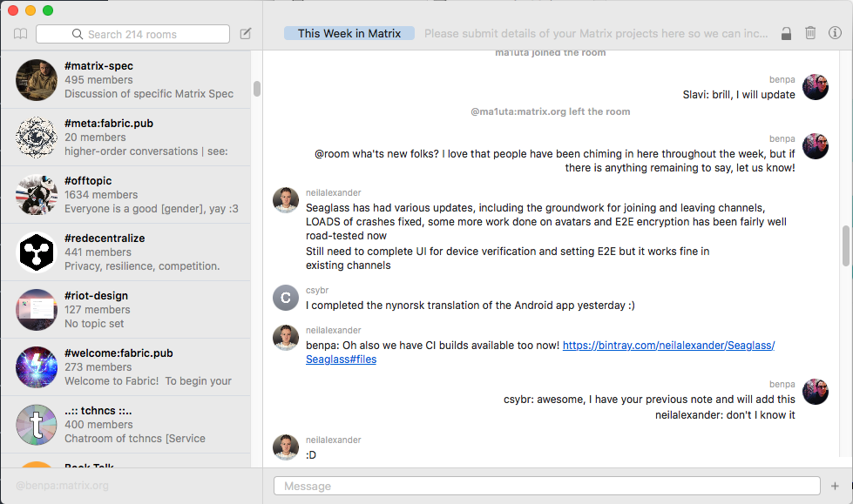Click the plus attachment icon beside message box
The width and height of the screenshot is (853, 504).
(x=835, y=486)
